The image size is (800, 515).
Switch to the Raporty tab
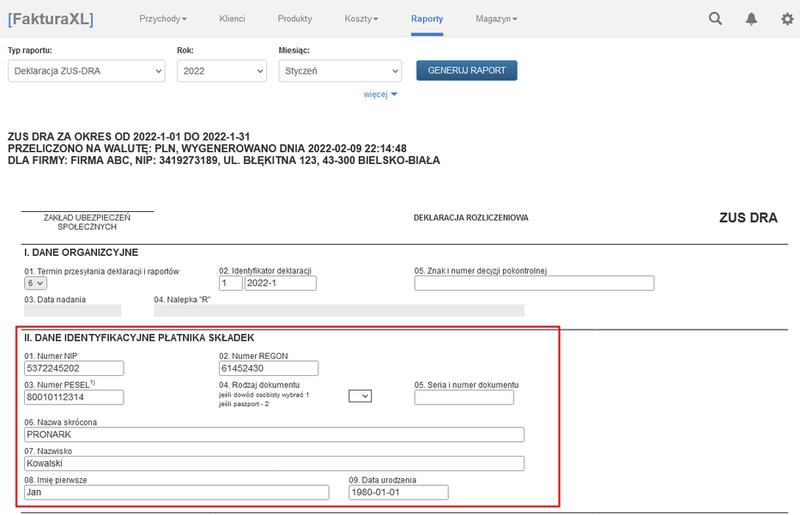point(427,19)
